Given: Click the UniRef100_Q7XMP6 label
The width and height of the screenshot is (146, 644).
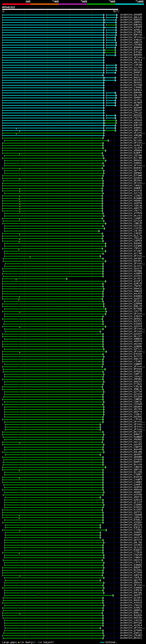Looking at the screenshot, I should point(131,32).
